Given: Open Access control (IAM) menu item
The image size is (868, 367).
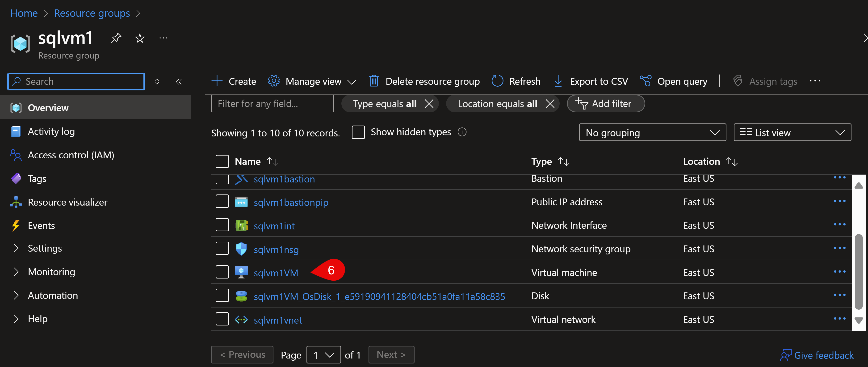Looking at the screenshot, I should coord(71,155).
